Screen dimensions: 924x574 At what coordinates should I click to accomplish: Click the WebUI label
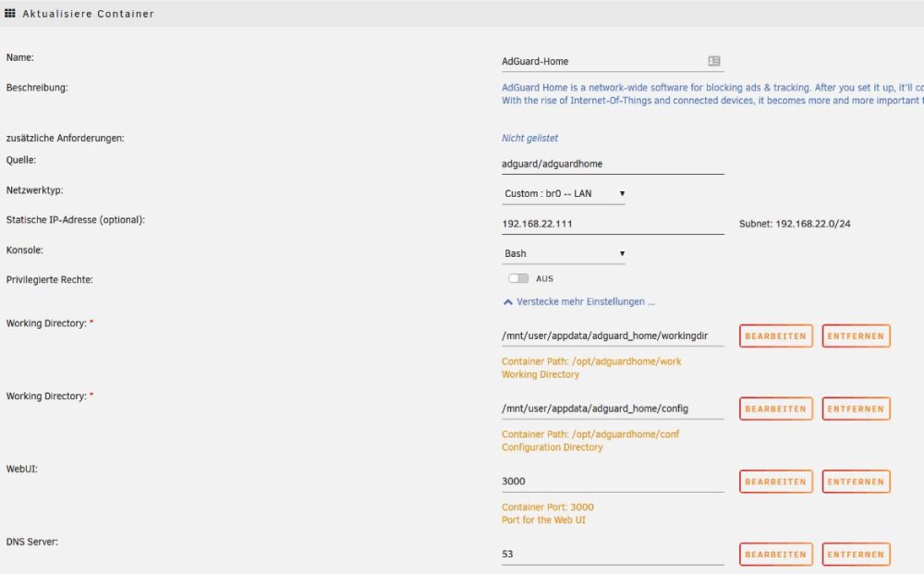[22, 470]
